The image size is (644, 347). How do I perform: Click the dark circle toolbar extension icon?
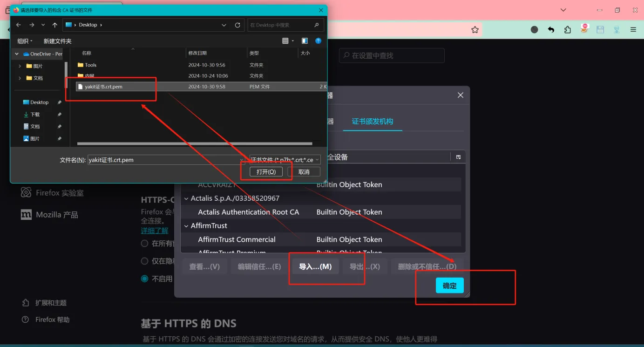pyautogui.click(x=535, y=29)
